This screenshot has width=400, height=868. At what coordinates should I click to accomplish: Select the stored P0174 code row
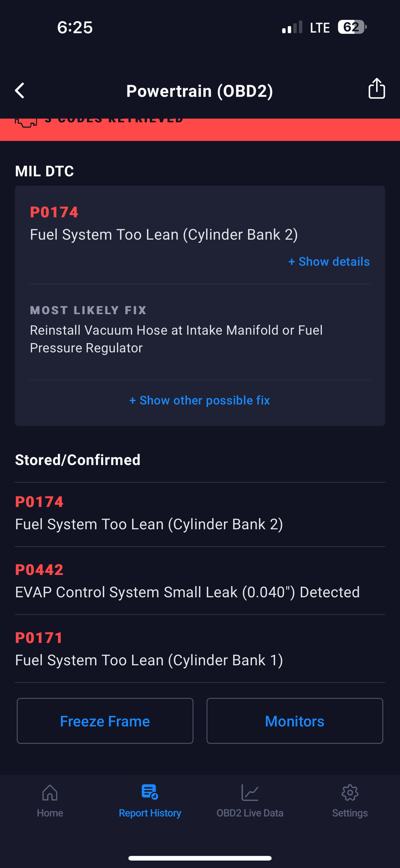[x=149, y=514]
